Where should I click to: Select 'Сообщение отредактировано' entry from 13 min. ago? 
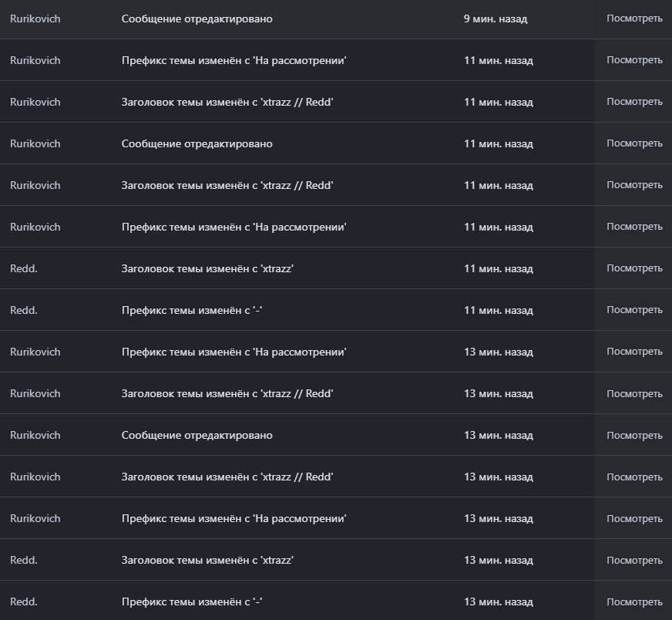pos(197,435)
